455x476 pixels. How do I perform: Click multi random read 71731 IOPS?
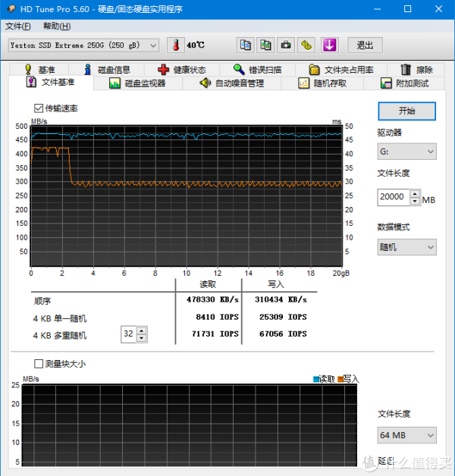[x=215, y=334]
